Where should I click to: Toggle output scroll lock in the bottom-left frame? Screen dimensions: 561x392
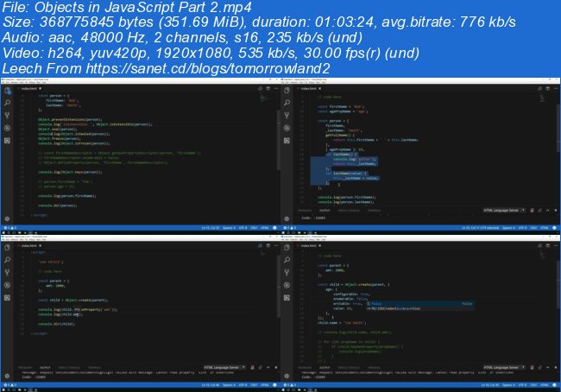click(x=260, y=368)
